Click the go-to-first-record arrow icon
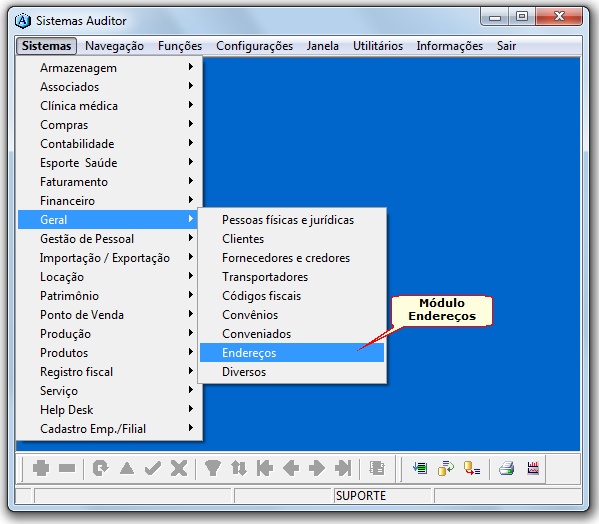This screenshot has width=599, height=524. (265, 468)
